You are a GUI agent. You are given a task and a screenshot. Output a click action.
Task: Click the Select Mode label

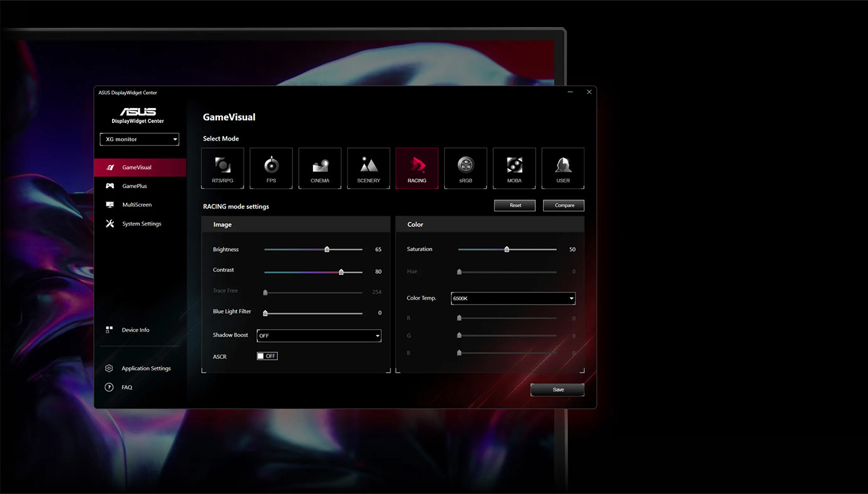click(221, 139)
